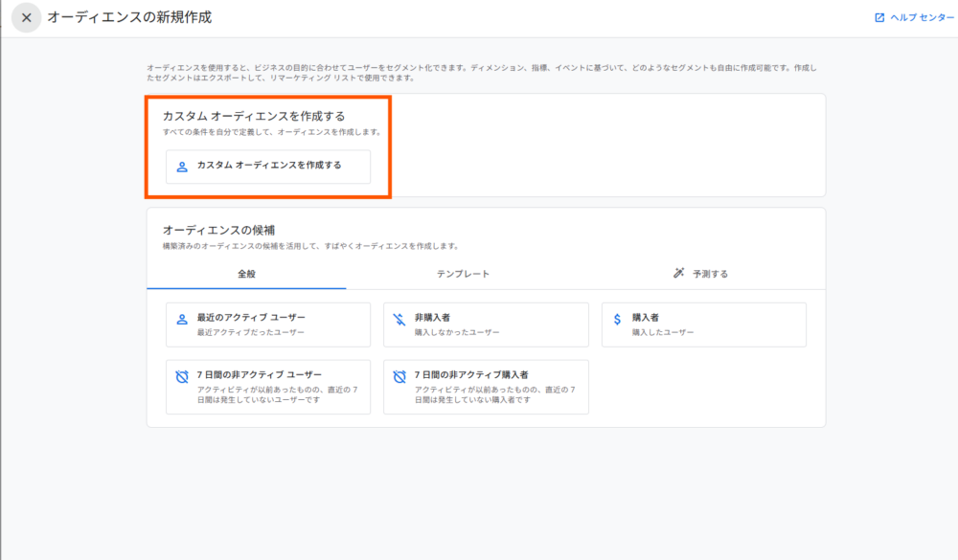
Task: Choose the 7日間の非アクティブ購入者 title
Action: click(471, 374)
